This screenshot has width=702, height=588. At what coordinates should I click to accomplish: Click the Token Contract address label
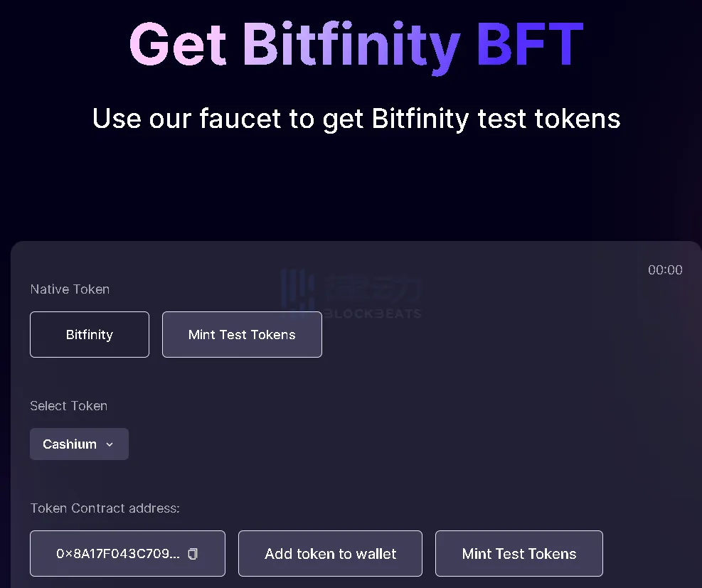pos(105,508)
